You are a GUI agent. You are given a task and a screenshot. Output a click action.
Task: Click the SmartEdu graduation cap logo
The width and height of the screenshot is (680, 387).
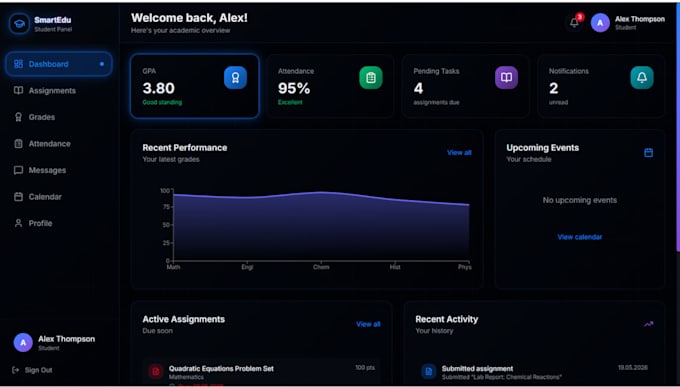coord(19,23)
